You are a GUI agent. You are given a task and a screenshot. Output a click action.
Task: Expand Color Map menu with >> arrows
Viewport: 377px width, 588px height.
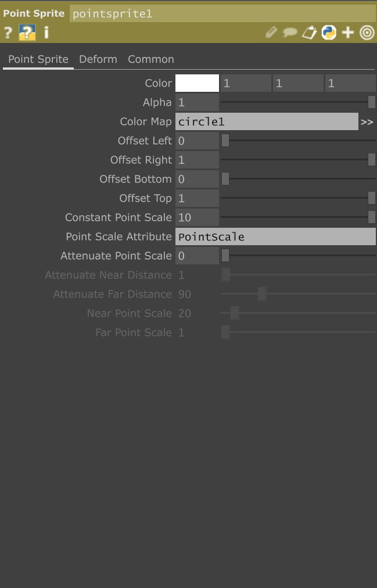pyautogui.click(x=367, y=122)
